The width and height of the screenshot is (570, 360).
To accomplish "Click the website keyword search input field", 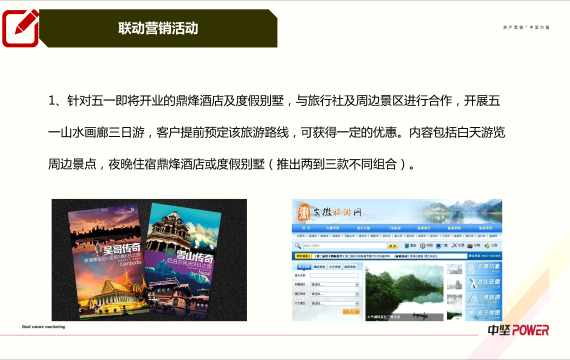I will click(x=345, y=246).
